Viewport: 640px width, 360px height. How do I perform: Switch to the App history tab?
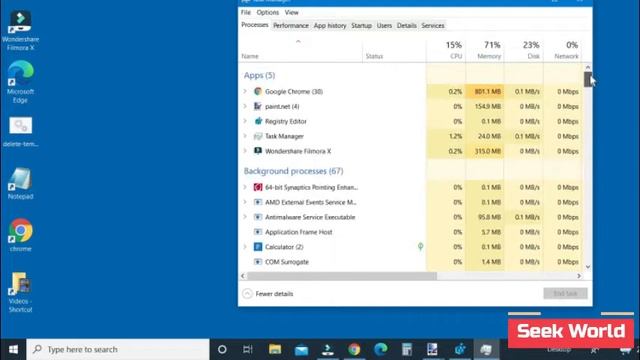(330, 25)
